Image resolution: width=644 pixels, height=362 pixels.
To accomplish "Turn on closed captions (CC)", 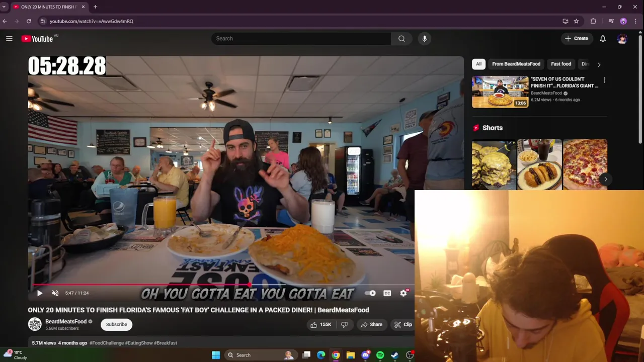I will point(387,293).
